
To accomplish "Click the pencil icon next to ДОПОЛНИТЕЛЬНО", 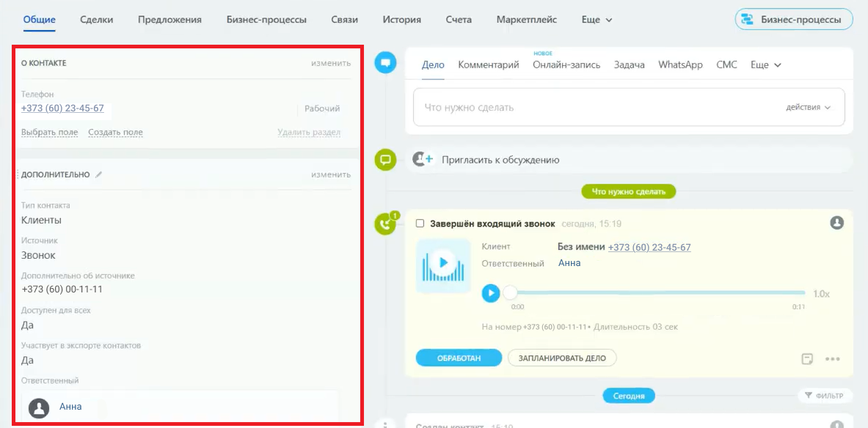I will (x=99, y=174).
